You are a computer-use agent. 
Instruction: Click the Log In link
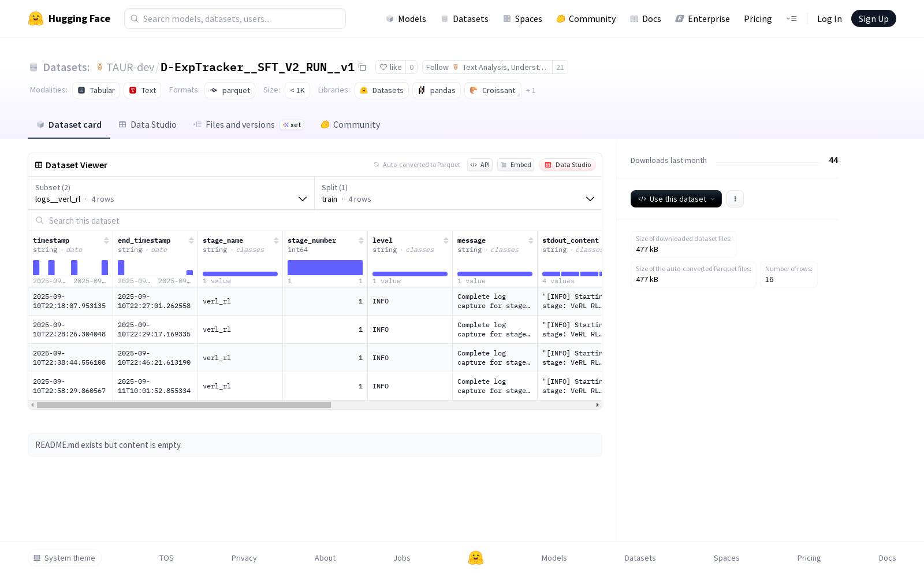click(x=829, y=18)
